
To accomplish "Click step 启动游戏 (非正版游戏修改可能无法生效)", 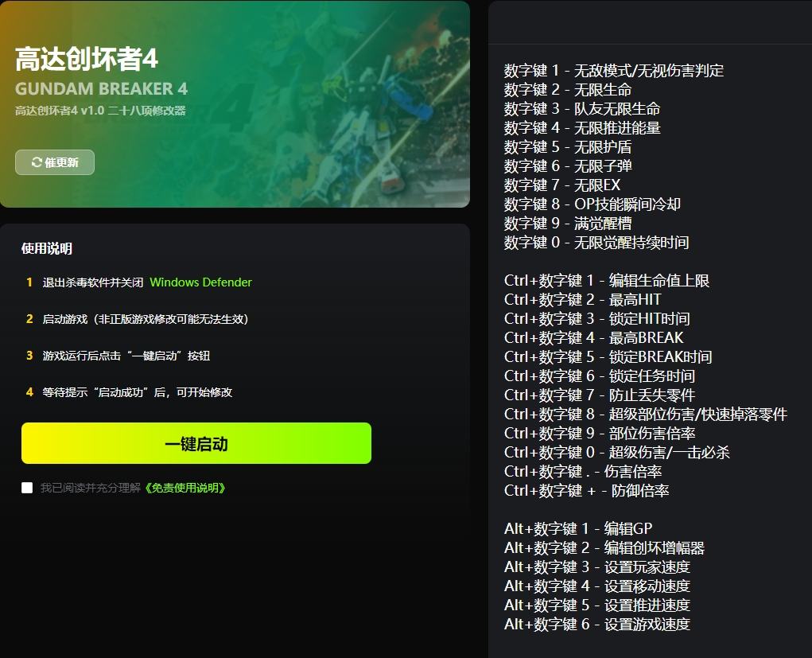I will tap(146, 319).
